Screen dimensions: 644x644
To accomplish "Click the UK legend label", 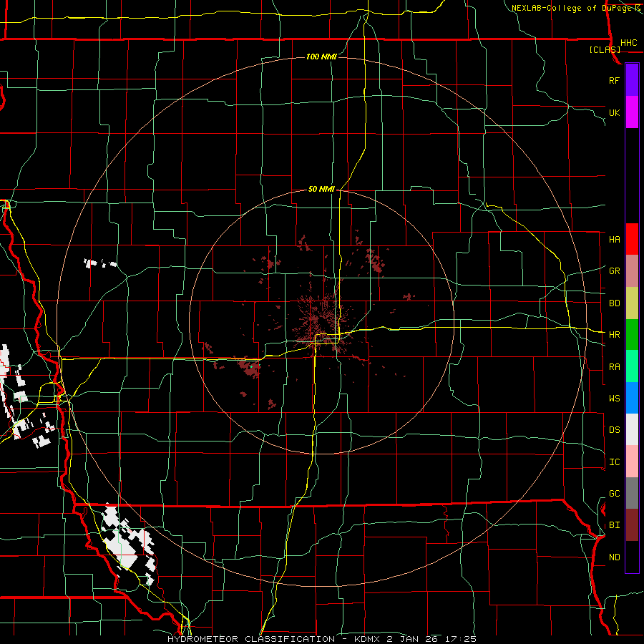I will click(614, 112).
